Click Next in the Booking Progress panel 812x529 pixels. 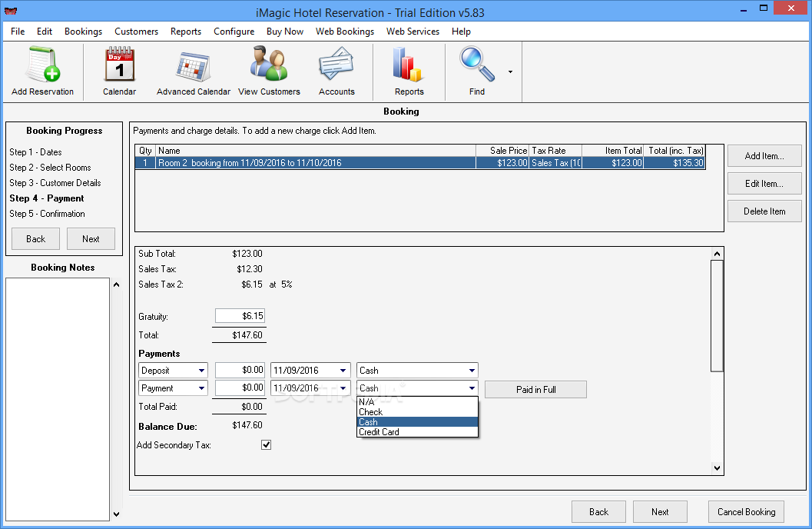point(91,239)
